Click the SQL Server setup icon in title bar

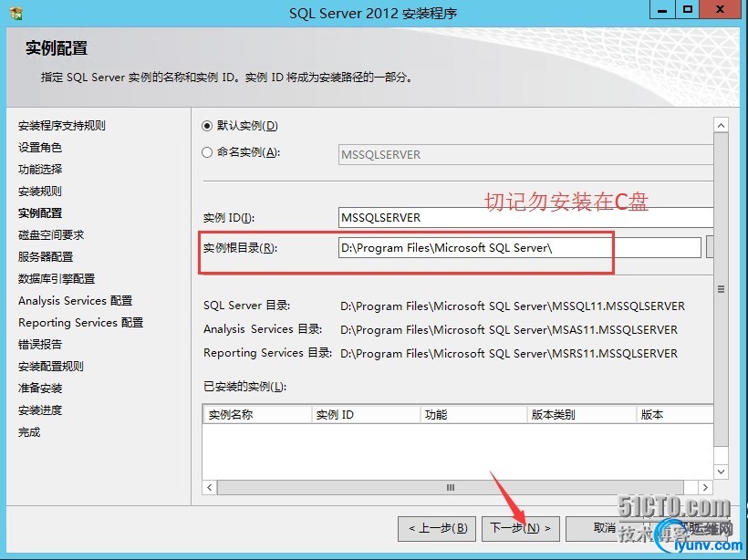(16, 14)
